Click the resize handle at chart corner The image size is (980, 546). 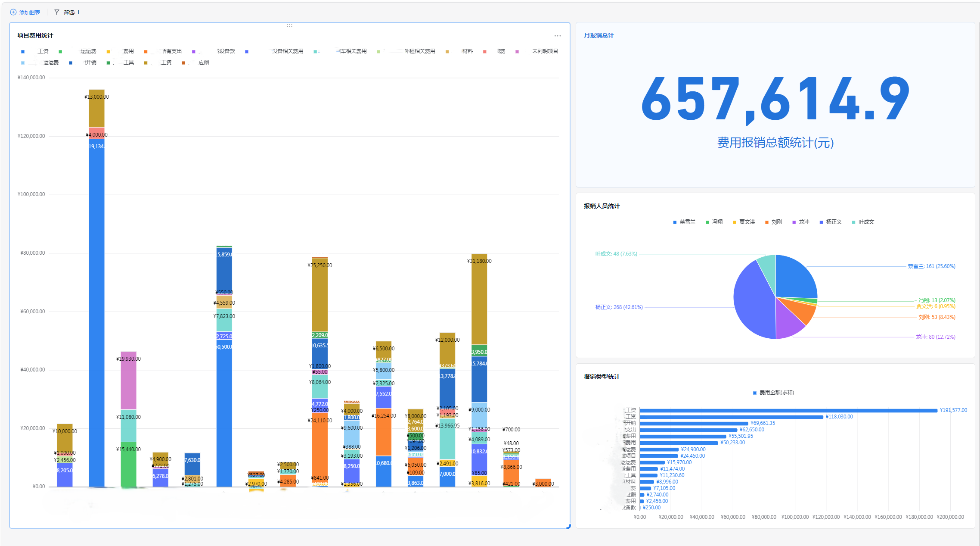point(568,526)
